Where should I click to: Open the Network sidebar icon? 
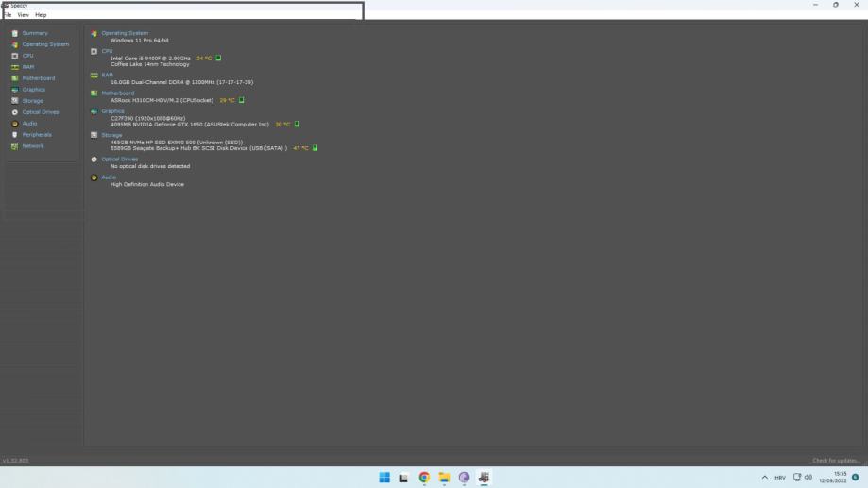(15, 146)
